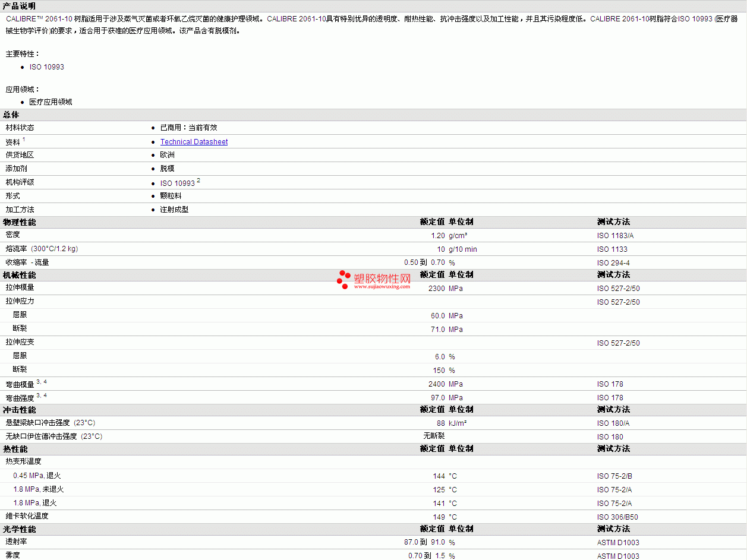
Task: Select the 热变形温度 row label
Action: click(x=24, y=461)
